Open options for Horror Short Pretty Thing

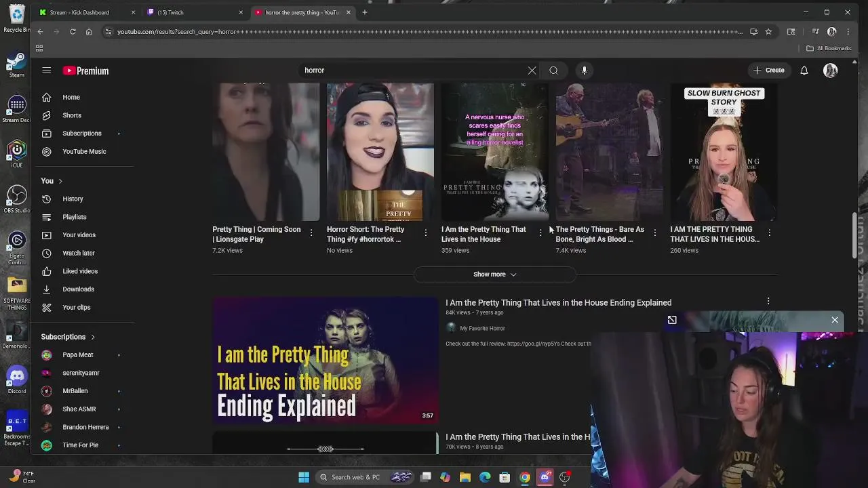coord(426,232)
